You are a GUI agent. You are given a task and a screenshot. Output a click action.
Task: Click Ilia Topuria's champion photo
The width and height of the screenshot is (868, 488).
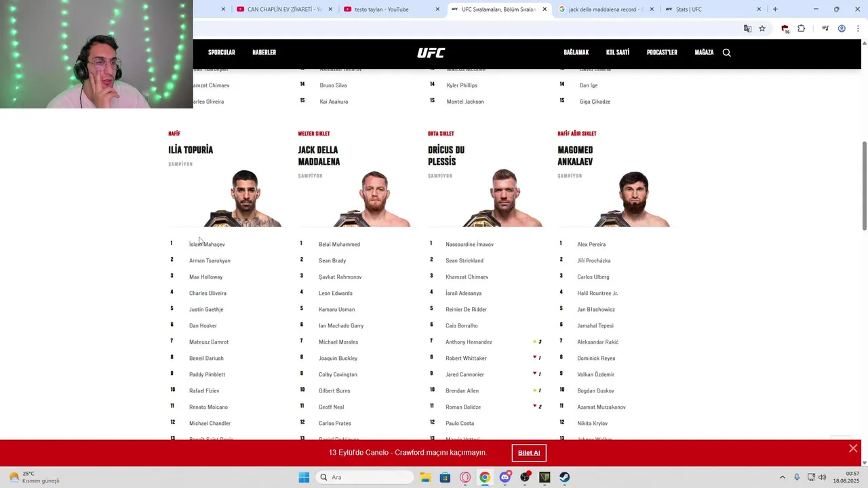(244, 198)
